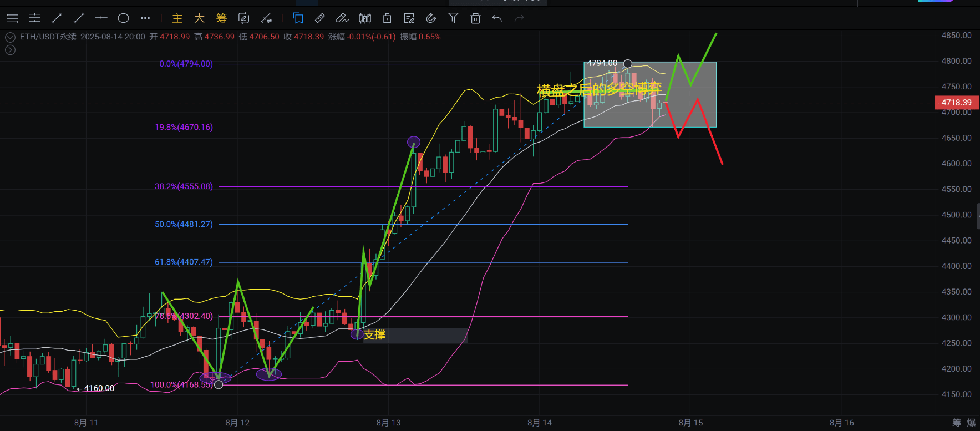Click the redo arrow
The height and width of the screenshot is (431, 980).
tap(519, 18)
